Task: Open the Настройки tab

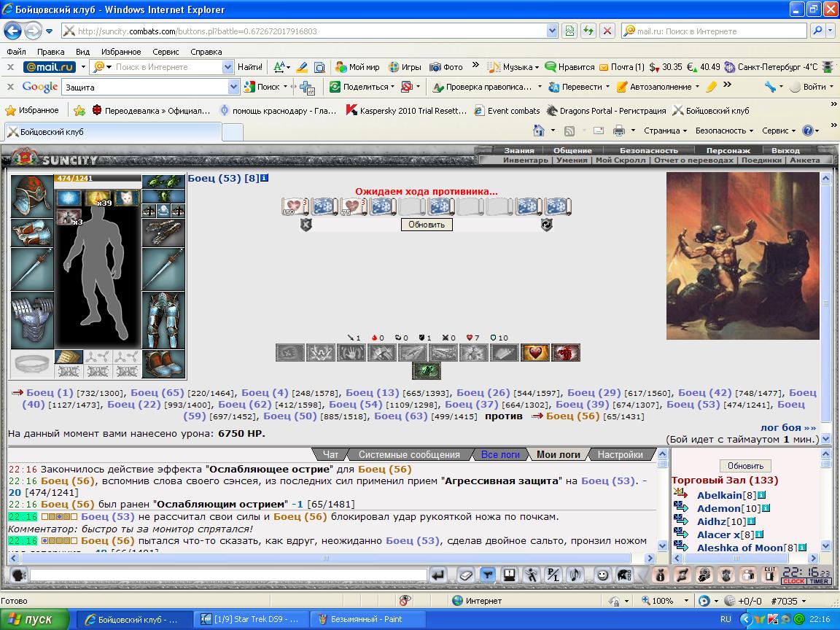Action: click(x=621, y=454)
